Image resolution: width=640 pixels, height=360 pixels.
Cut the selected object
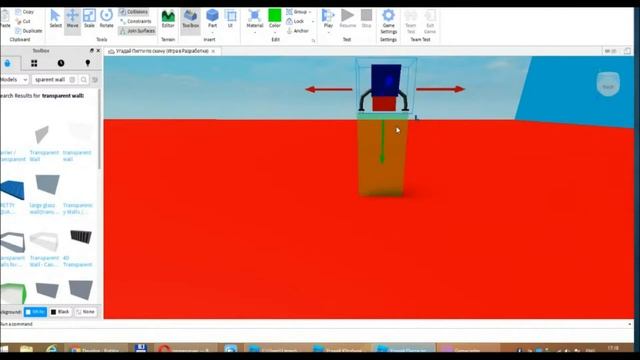pyautogui.click(x=23, y=21)
